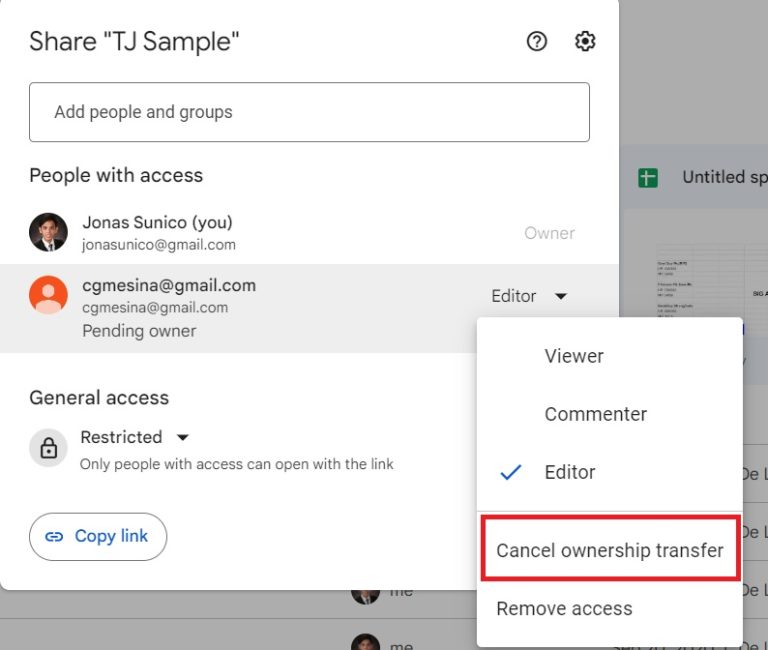Click the spreadsheet preview thumbnail in background
Image resolution: width=768 pixels, height=650 pixels.
pyautogui.click(x=712, y=280)
